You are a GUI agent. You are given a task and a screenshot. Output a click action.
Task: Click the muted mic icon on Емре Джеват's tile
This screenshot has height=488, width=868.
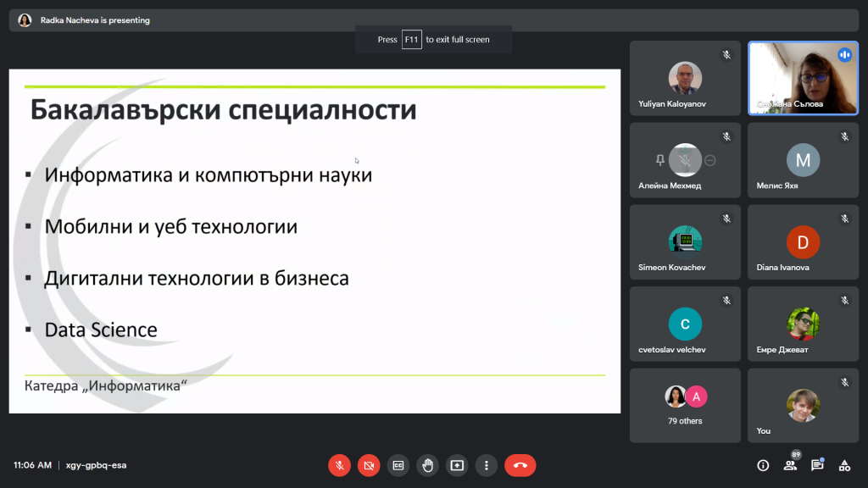(x=845, y=301)
